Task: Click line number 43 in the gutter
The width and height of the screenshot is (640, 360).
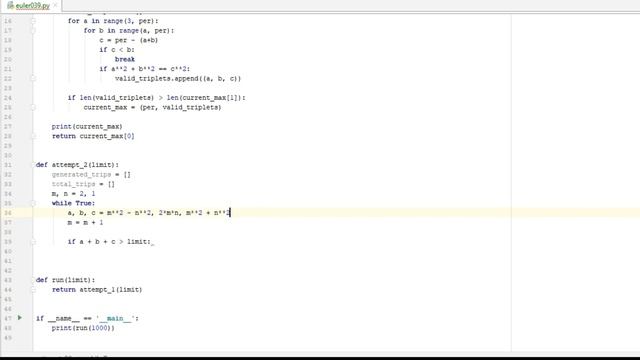Action: (8, 280)
